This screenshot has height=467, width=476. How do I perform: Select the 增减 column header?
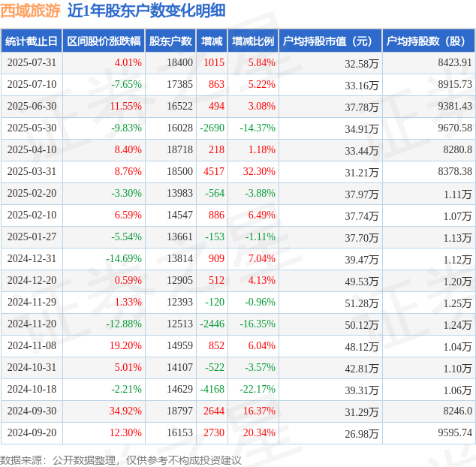(x=212, y=41)
